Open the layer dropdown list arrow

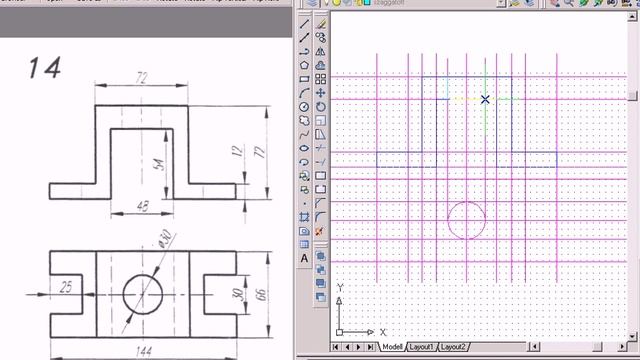click(501, 3)
